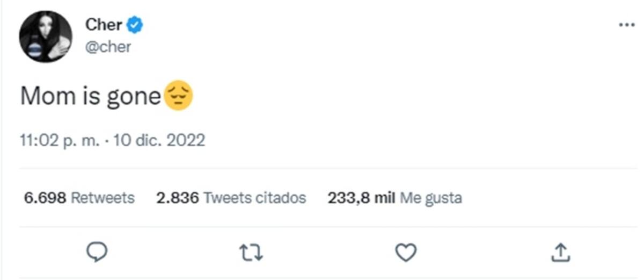Click the pensive face emoji in the tweet
644x280 pixels.
pyautogui.click(x=178, y=96)
